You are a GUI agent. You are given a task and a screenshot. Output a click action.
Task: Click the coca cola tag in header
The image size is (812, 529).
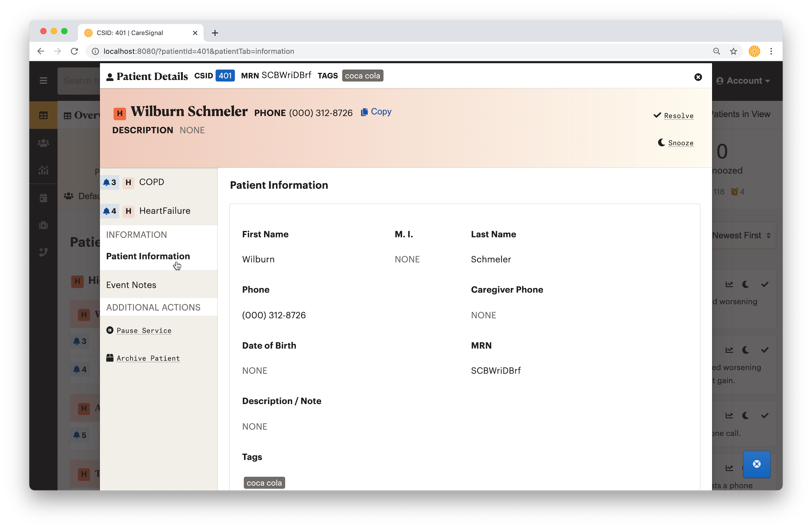363,76
